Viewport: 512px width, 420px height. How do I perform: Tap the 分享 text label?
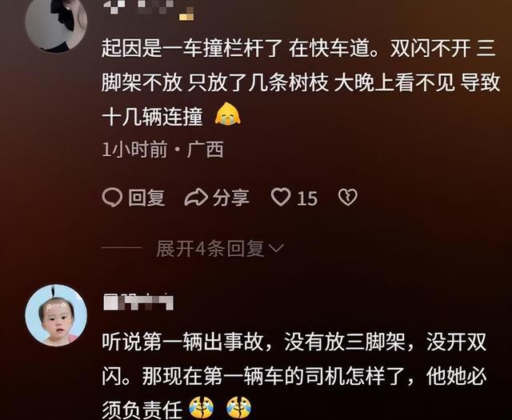[x=231, y=198]
